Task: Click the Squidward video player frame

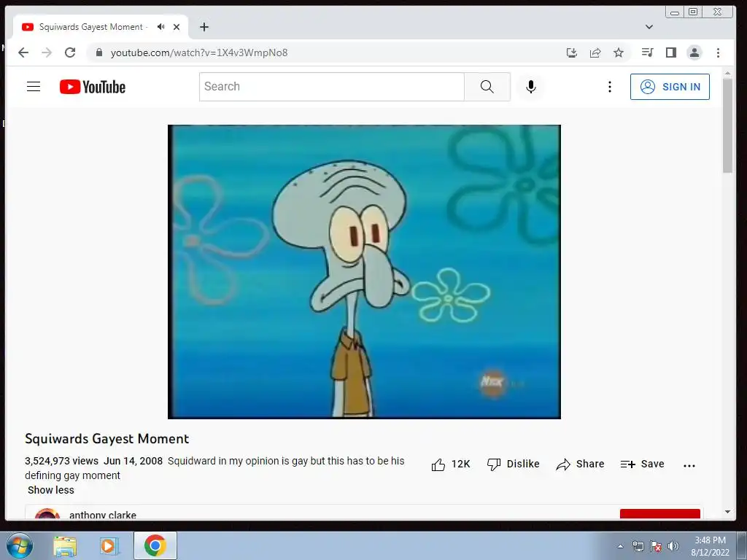Action: 364,272
